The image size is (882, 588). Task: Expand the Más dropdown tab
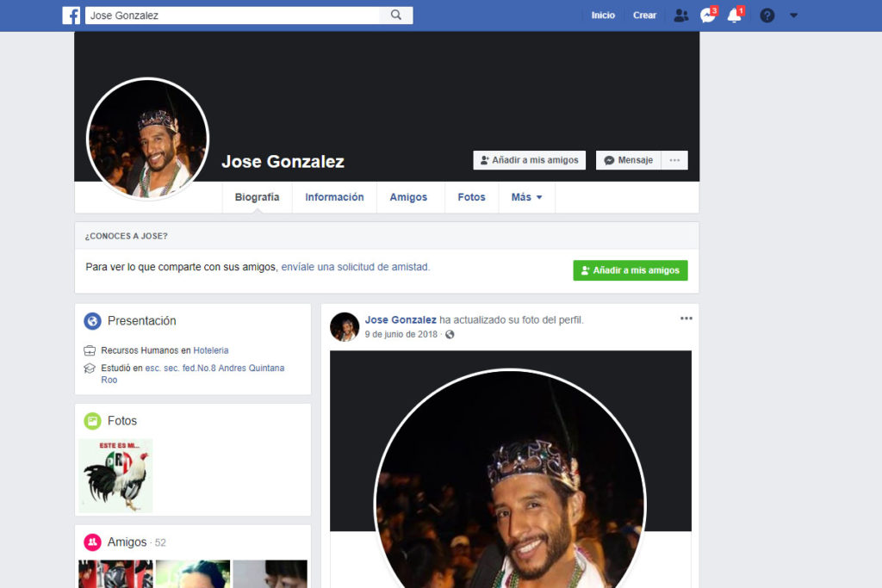pos(526,197)
